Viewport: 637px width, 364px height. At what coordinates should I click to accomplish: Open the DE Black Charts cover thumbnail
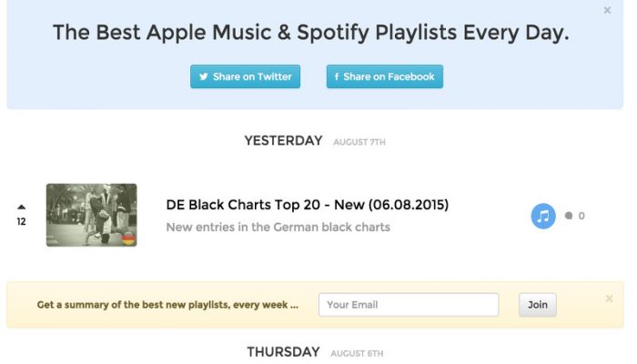pyautogui.click(x=91, y=215)
